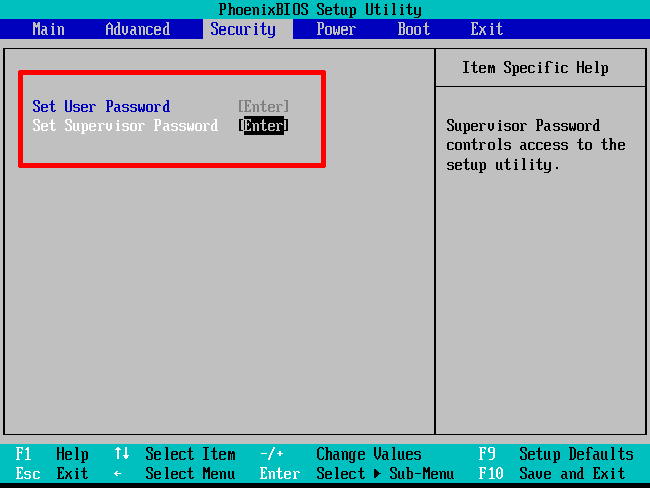This screenshot has height=488, width=650.
Task: Switch to the Exit tab
Action: coord(487,29)
